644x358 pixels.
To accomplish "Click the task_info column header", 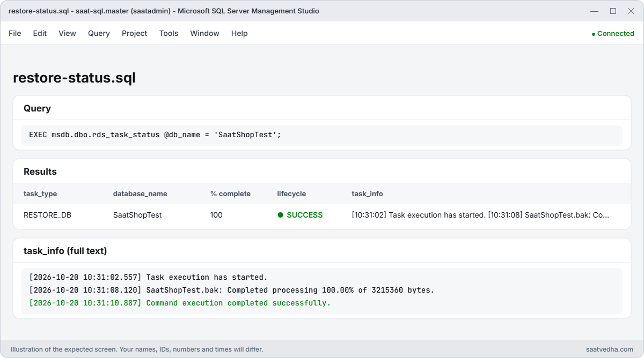I will click(368, 193).
